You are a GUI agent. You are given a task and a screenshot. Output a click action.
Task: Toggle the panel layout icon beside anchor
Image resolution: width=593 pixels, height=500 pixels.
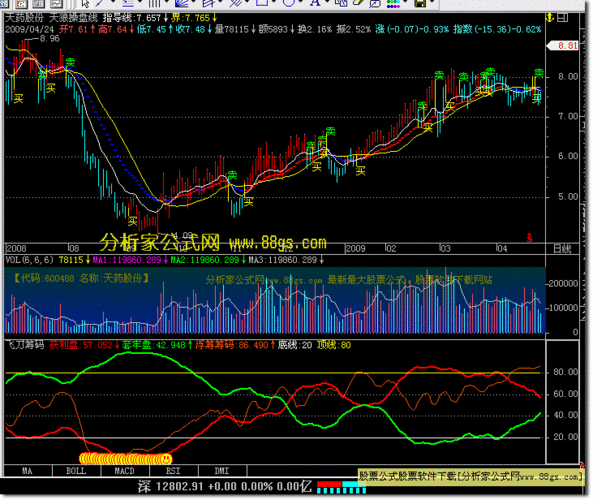click(563, 17)
